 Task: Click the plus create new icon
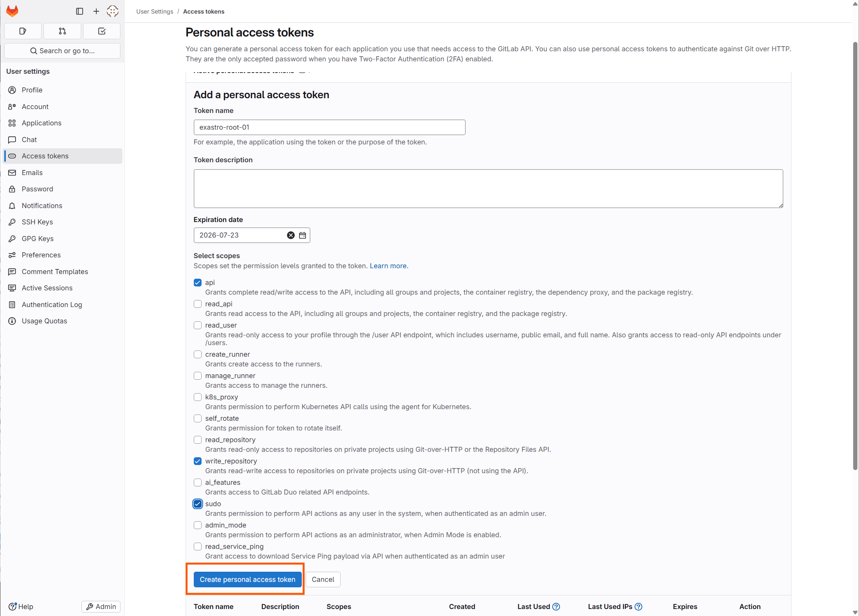(96, 11)
